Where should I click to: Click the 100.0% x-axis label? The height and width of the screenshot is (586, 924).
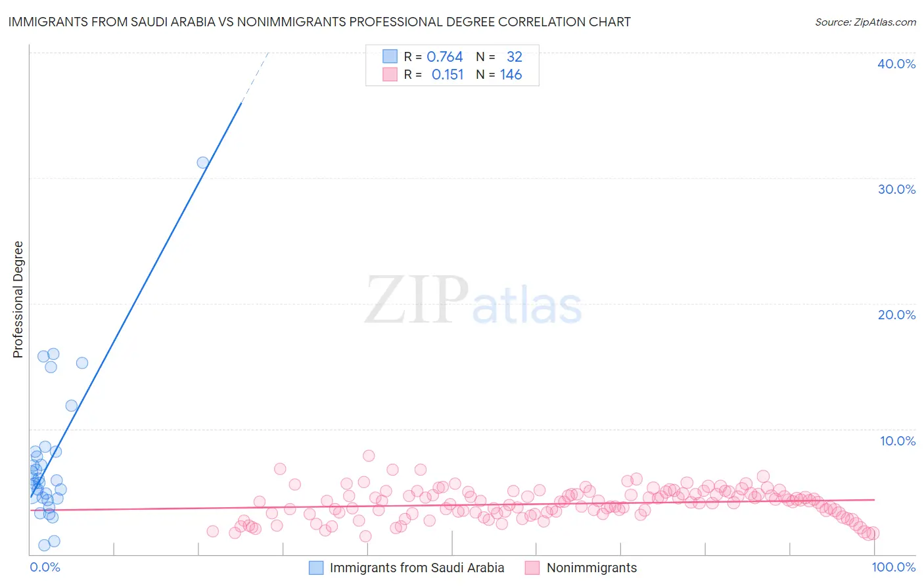(893, 567)
